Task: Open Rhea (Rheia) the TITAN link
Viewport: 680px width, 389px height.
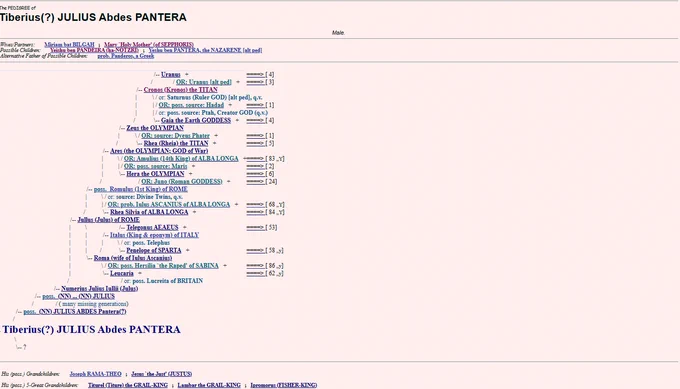Action: point(176,143)
